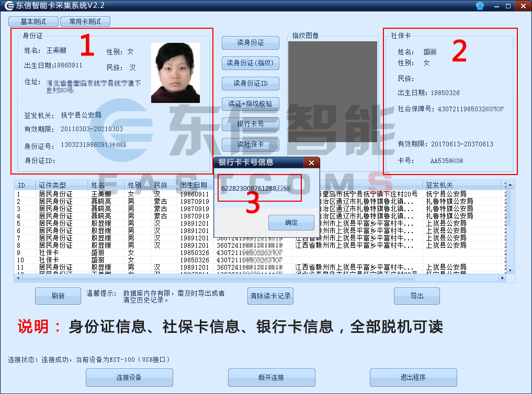Click 读身份证(指纹) to read ID with fingerprint

pos(250,63)
